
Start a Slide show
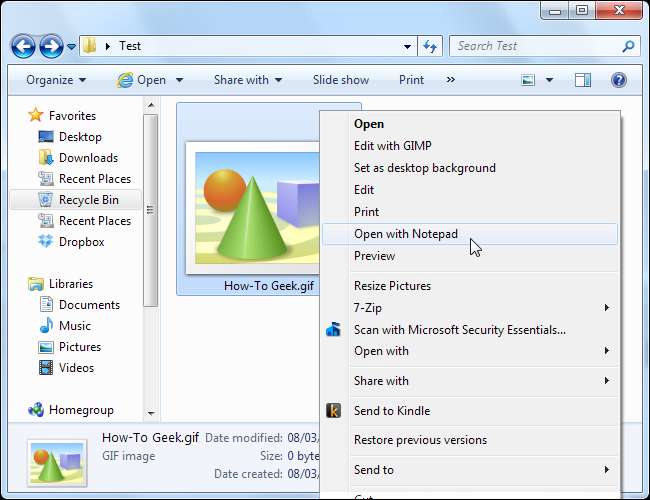click(x=341, y=80)
